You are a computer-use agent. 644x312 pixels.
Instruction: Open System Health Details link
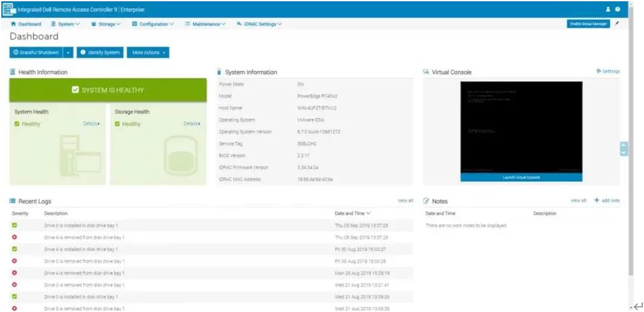pos(91,123)
